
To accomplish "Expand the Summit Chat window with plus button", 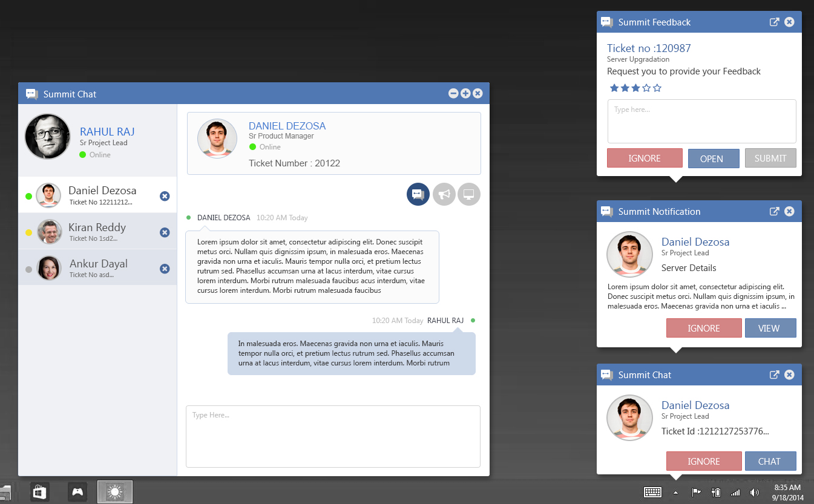I will point(465,93).
